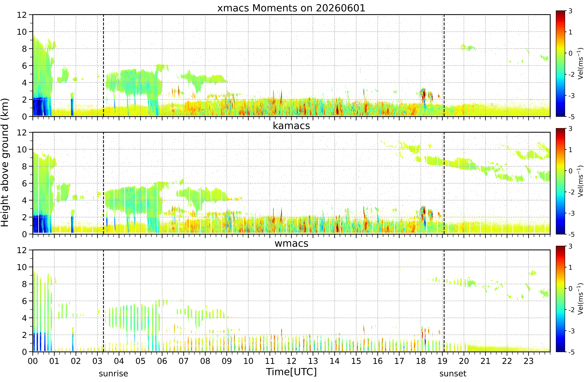This screenshot has width=588, height=382.
Task: Click the wmacs panel velocity color bar
Action: coord(560,299)
